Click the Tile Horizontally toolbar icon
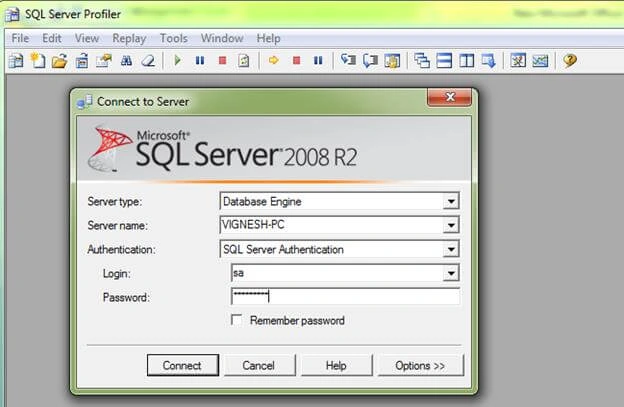Screen dimensions: 624x407 tap(444, 61)
